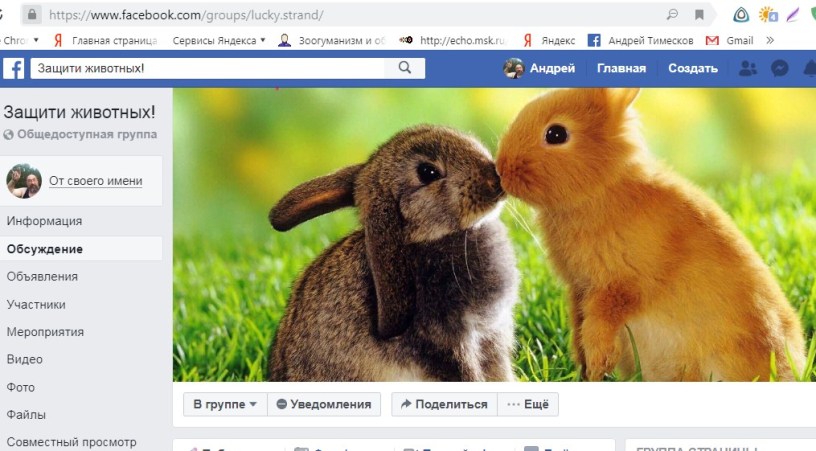Click the Главная link in header

pos(621,68)
